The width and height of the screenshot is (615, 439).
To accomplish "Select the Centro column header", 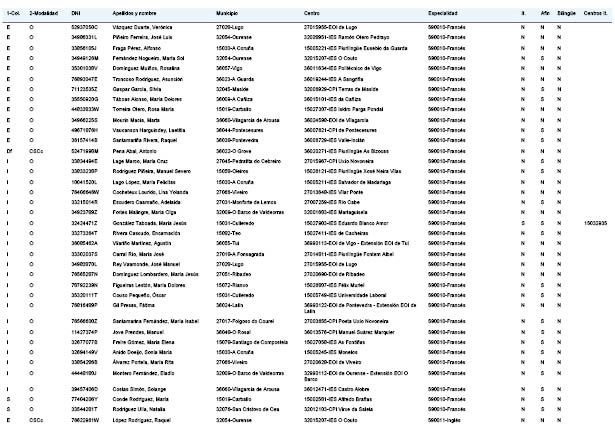I will [311, 13].
